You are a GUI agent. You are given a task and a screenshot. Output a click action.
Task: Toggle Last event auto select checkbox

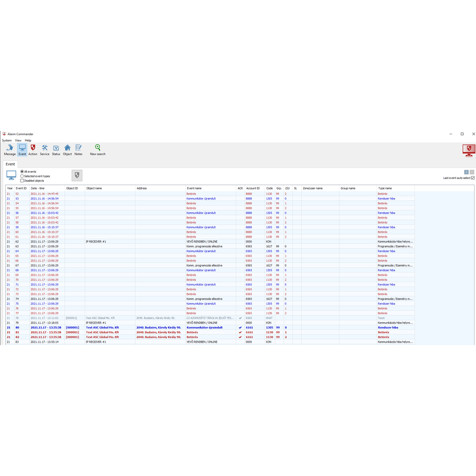[x=473, y=178]
